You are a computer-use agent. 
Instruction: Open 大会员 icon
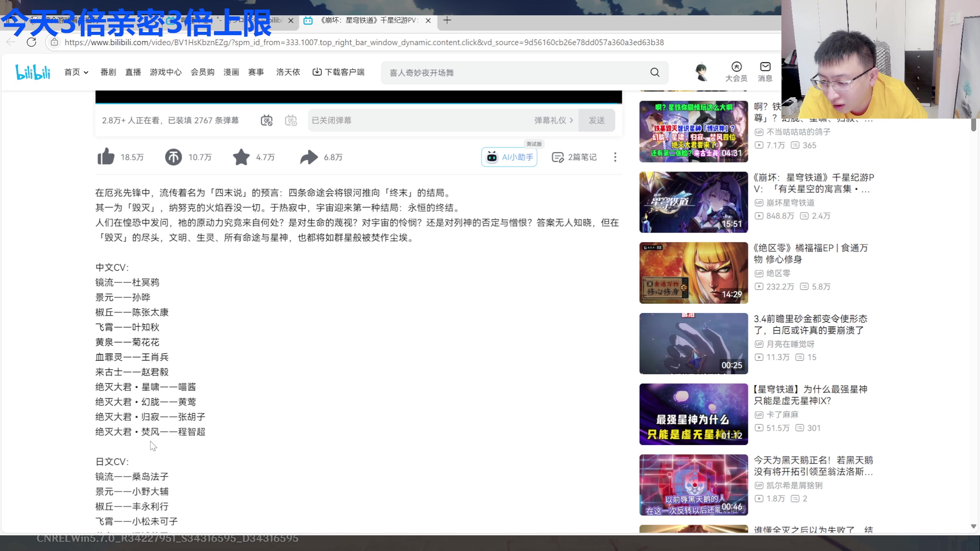click(x=736, y=72)
